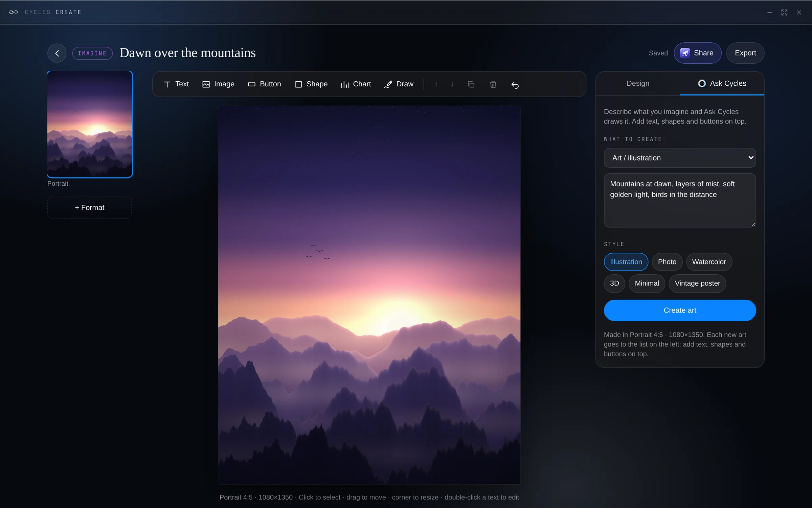Insert a Chart element

pos(356,84)
